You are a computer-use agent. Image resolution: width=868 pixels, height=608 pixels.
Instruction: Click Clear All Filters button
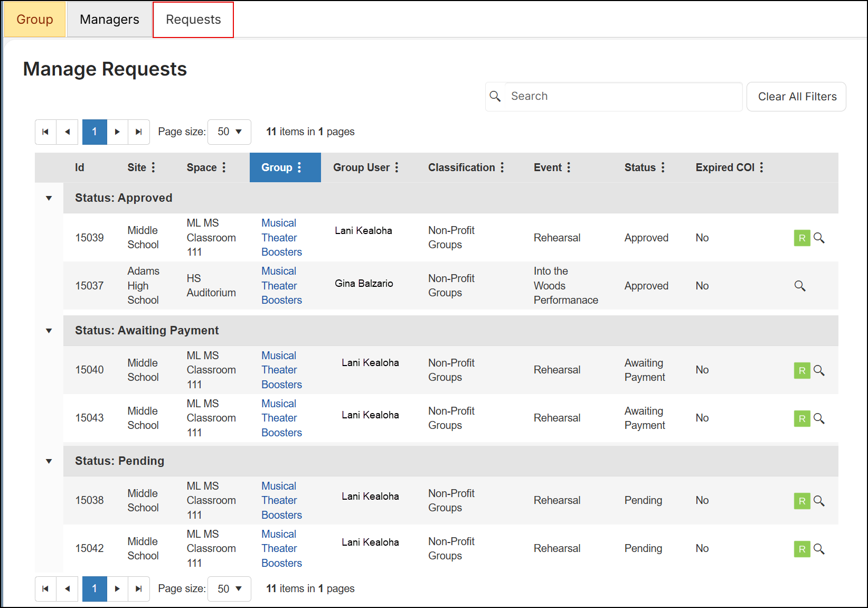tap(797, 97)
